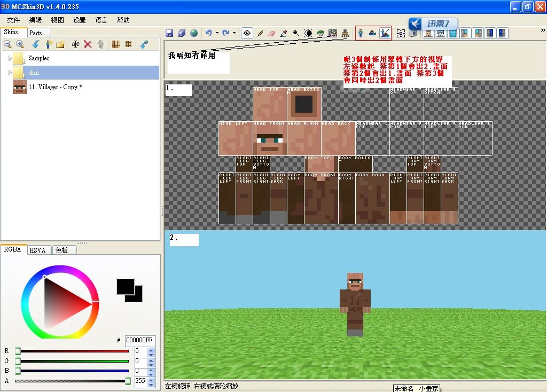Click the red X delete skin icon
Image resolution: width=547 pixels, height=392 pixels.
click(88, 44)
